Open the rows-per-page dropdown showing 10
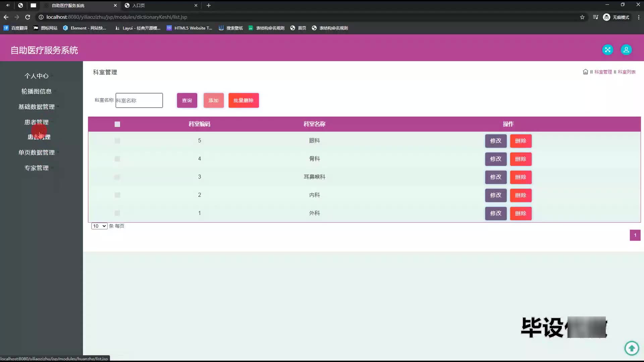The height and width of the screenshot is (362, 644). click(x=99, y=226)
